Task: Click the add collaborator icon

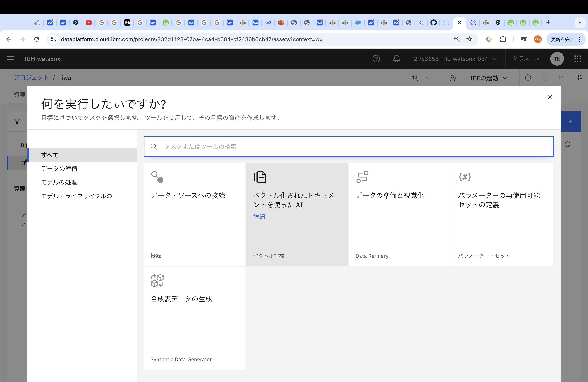Action: (453, 78)
